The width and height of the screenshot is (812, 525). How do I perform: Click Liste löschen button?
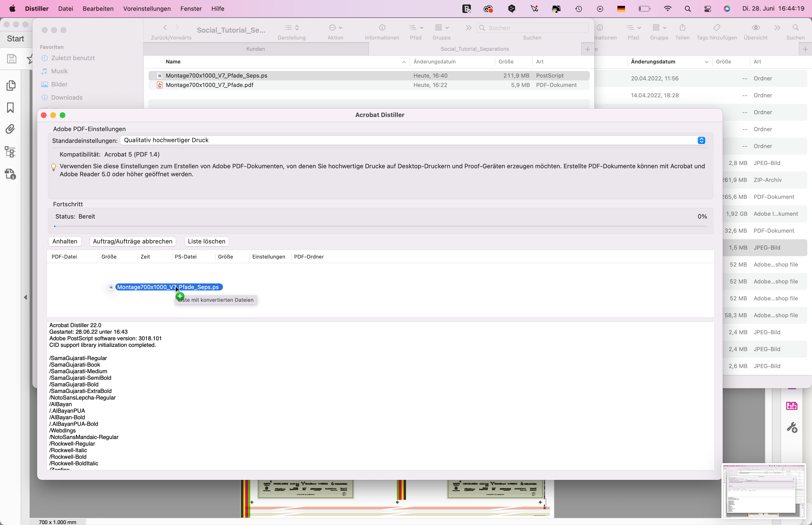(x=207, y=241)
